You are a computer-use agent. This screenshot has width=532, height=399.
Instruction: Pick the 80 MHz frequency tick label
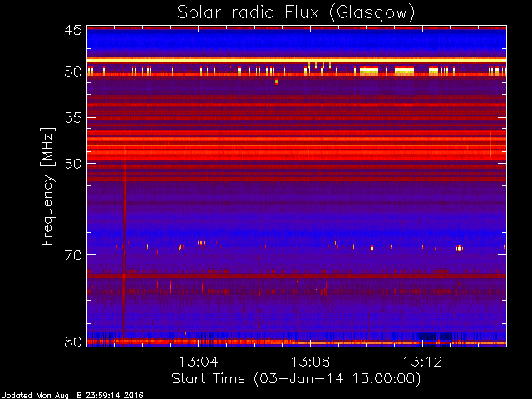(72, 342)
